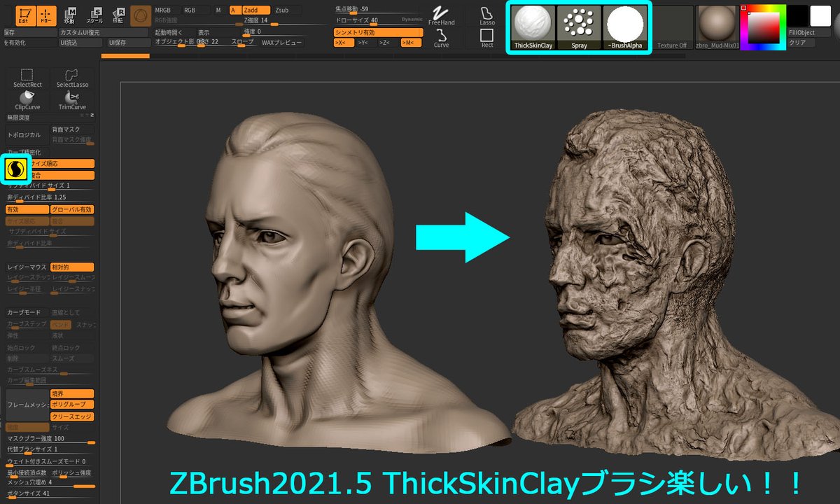Open the ThickSkinClay brush thumbnail

[x=533, y=27]
